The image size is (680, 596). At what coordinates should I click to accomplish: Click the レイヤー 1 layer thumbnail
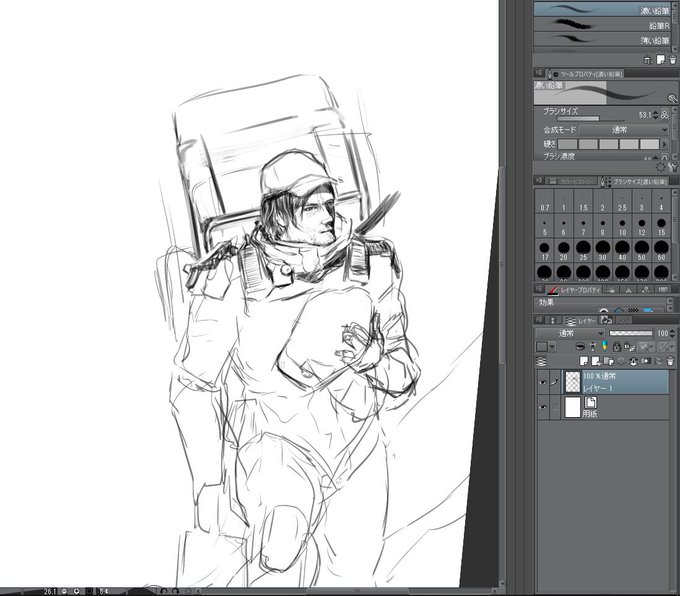572,382
